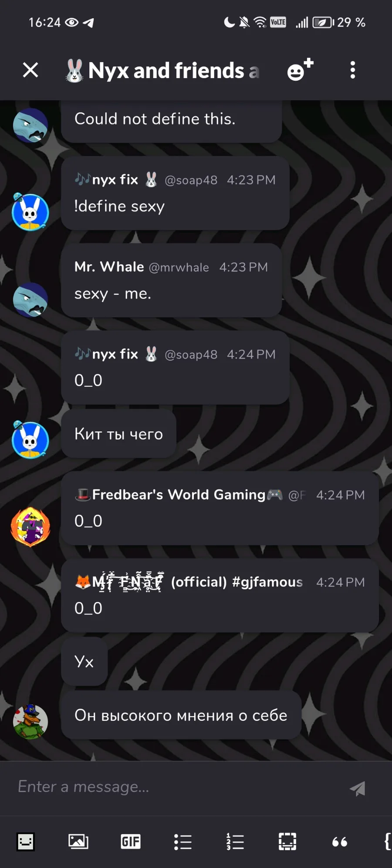Screen dimensions: 392x868
Task: Tap the @soap48 username on '!define sexy'
Action: [x=191, y=180]
